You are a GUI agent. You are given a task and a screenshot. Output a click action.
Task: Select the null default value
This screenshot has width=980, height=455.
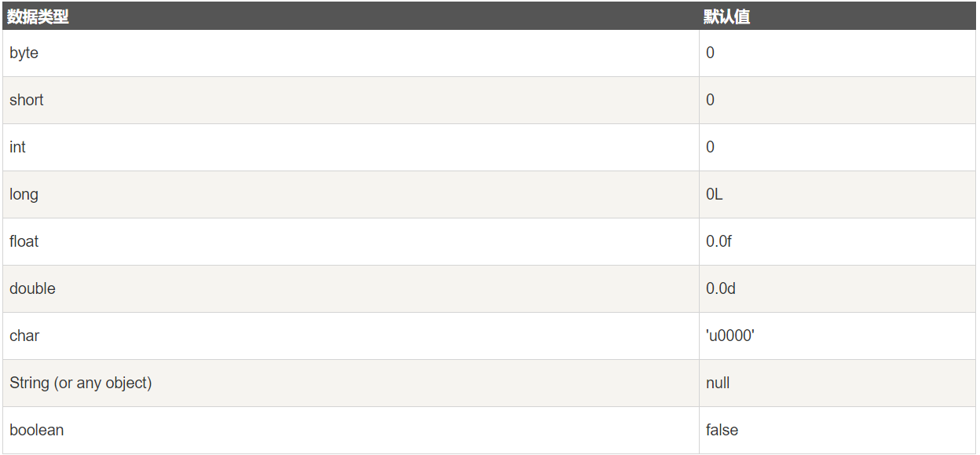718,383
